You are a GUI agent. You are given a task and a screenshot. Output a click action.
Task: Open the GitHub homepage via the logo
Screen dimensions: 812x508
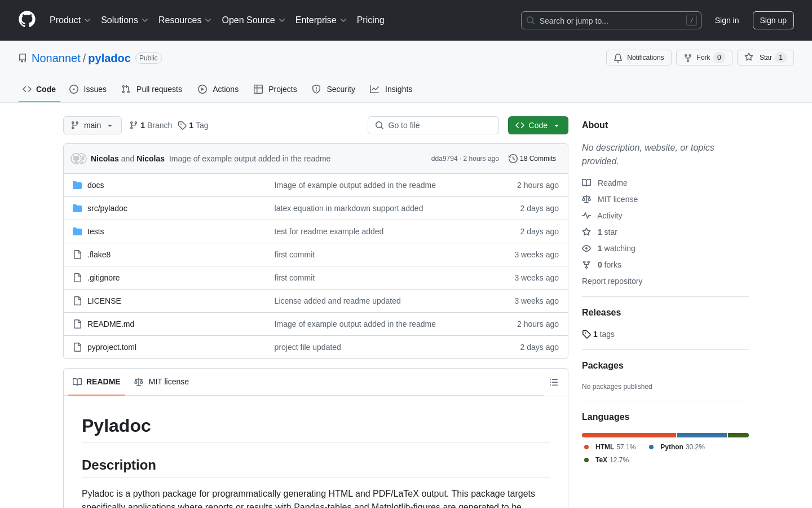pyautogui.click(x=27, y=20)
